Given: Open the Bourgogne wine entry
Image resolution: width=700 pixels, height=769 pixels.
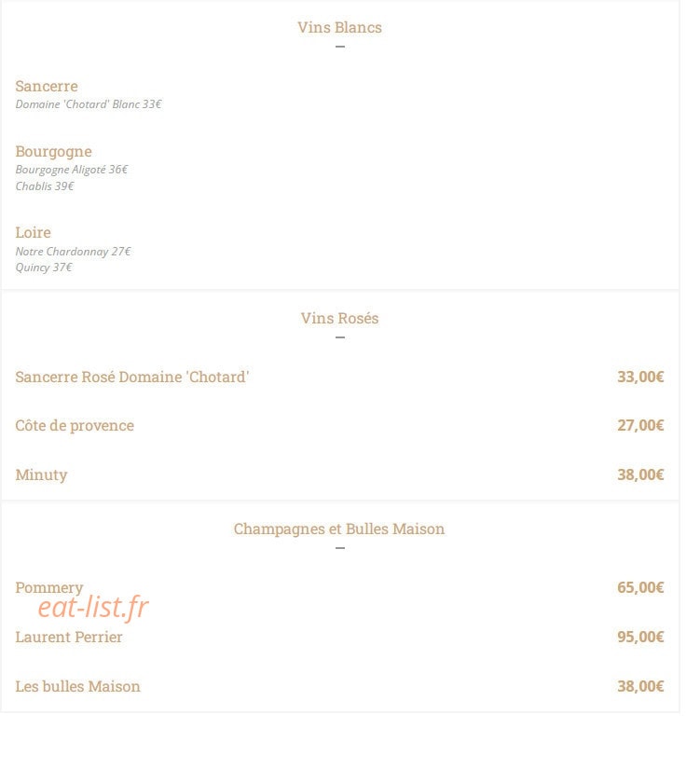Looking at the screenshot, I should [53, 152].
